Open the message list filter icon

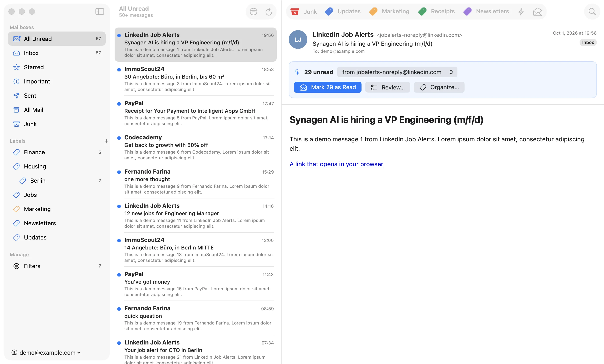tap(253, 12)
